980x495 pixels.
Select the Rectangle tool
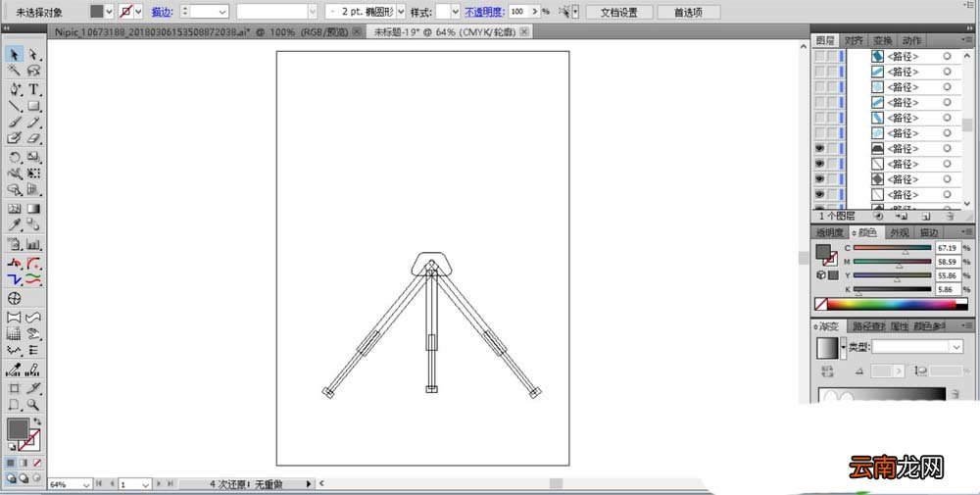pyautogui.click(x=33, y=106)
